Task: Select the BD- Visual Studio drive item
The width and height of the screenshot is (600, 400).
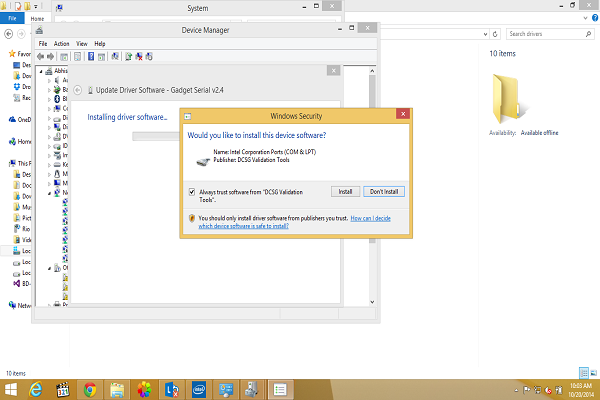Action: 22,284
